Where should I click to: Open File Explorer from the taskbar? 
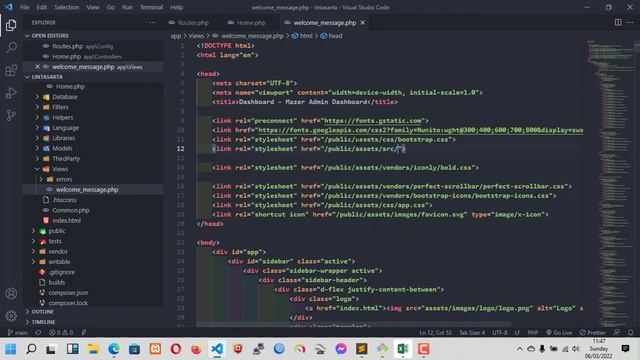pyautogui.click(x=93, y=349)
